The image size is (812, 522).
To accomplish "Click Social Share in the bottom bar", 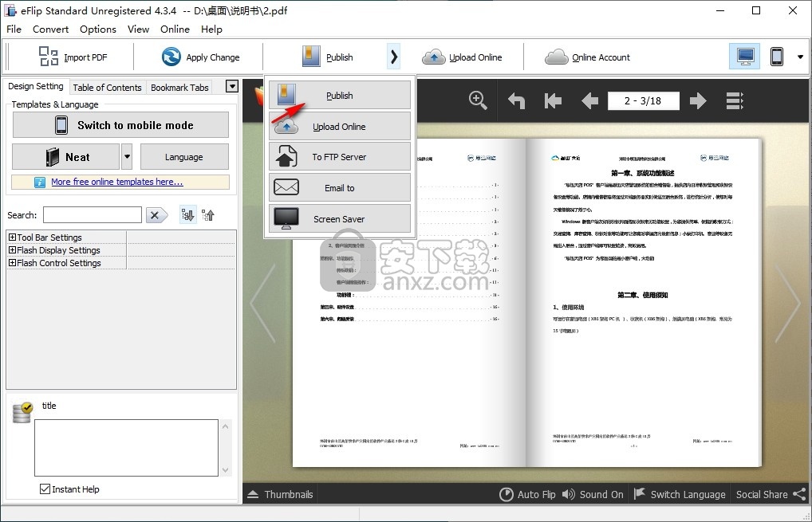I will (771, 494).
